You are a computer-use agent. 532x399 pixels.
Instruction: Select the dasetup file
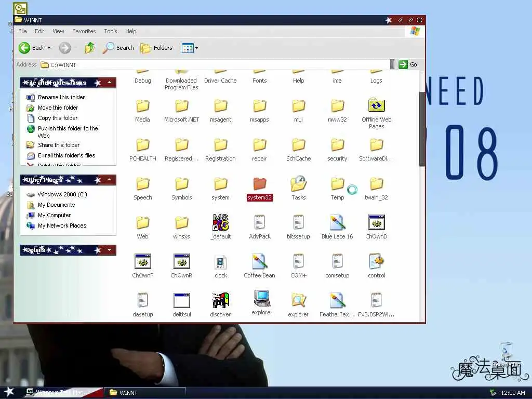[x=143, y=305]
